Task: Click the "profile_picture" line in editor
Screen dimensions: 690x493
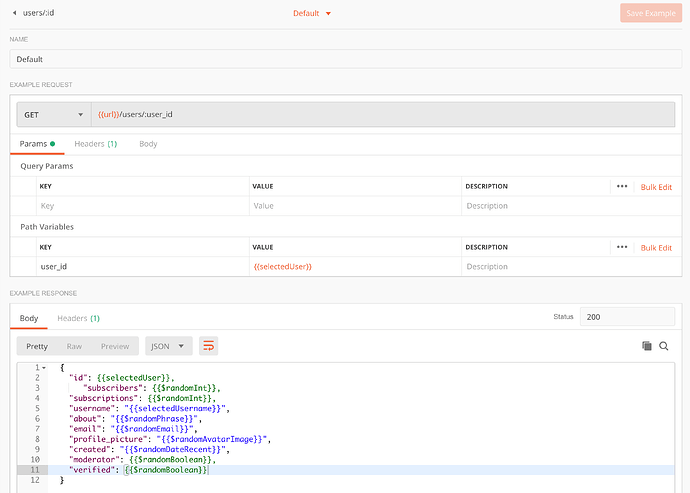Action: pyautogui.click(x=170, y=439)
